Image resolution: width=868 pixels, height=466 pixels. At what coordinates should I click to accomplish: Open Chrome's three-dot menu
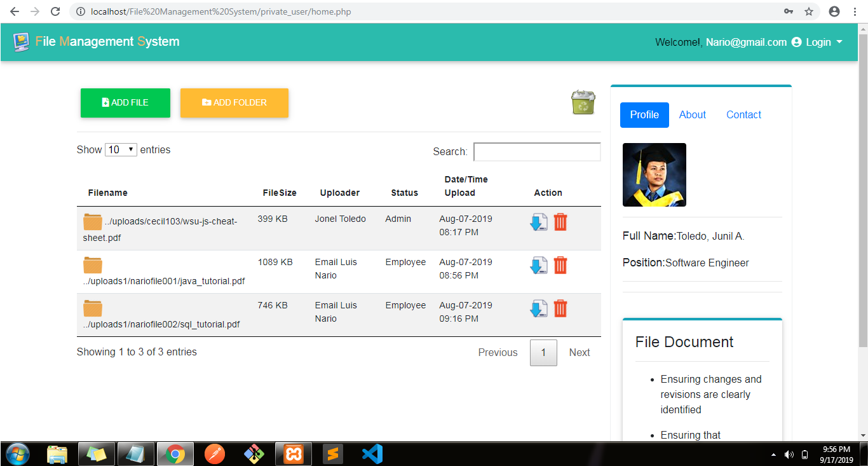(855, 11)
